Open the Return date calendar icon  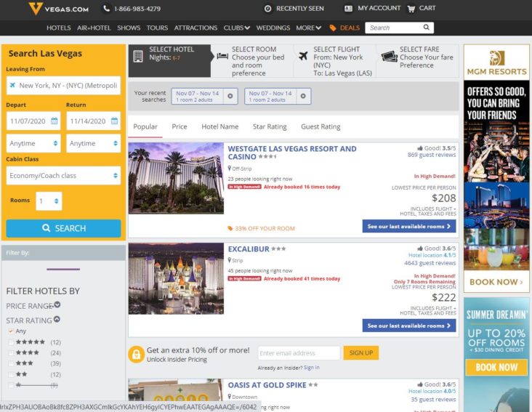[114, 121]
